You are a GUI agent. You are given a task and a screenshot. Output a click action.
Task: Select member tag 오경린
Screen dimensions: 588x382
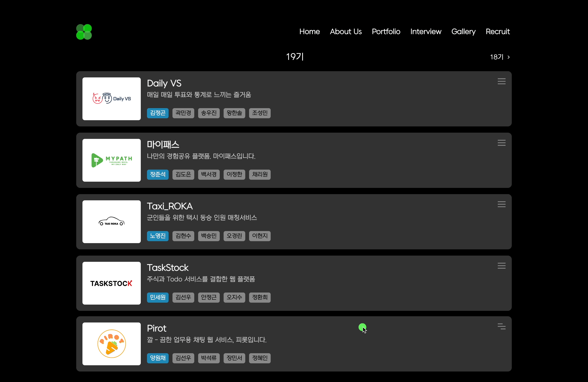234,236
